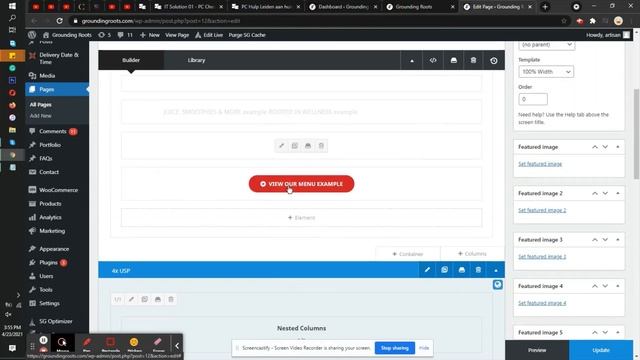The height and width of the screenshot is (360, 640).
Task: Edit the hovered element with pencil icon
Action: (281, 146)
